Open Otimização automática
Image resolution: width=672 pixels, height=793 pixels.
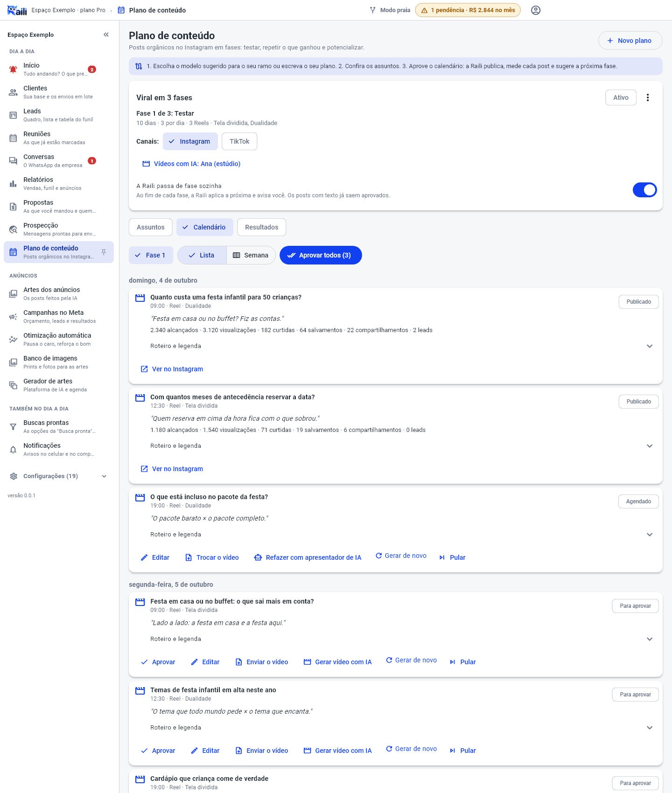(x=59, y=339)
